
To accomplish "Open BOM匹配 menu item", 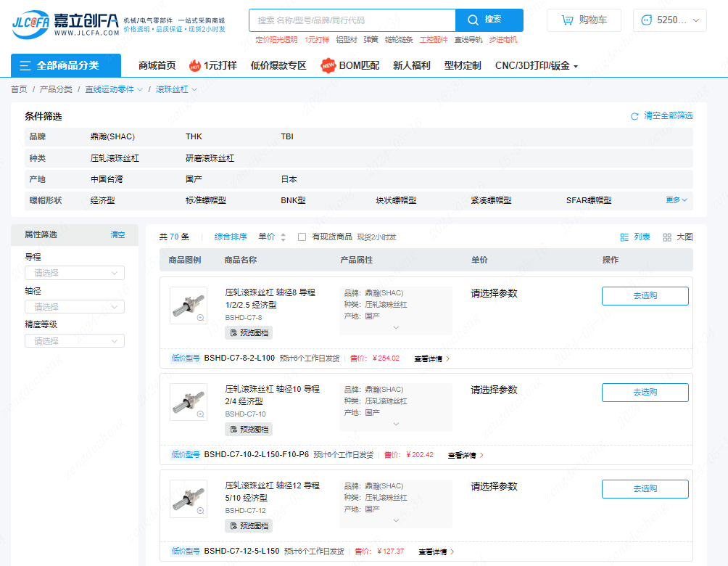I will [x=359, y=65].
